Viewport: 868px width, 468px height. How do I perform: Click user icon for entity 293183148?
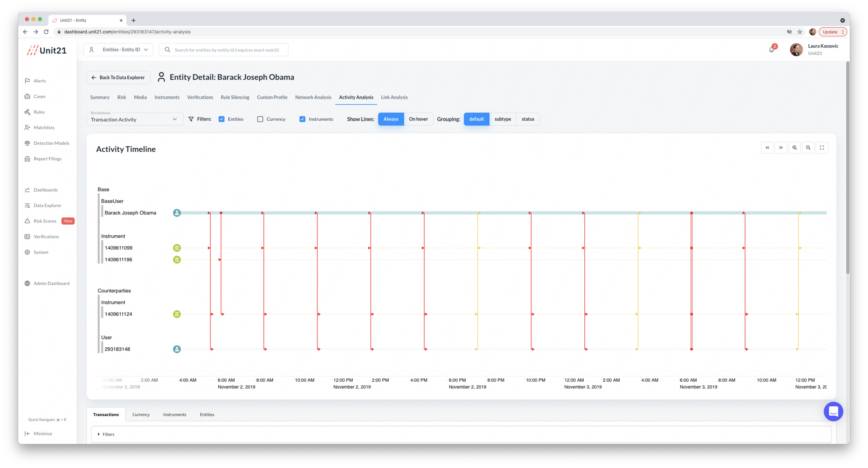[177, 349]
